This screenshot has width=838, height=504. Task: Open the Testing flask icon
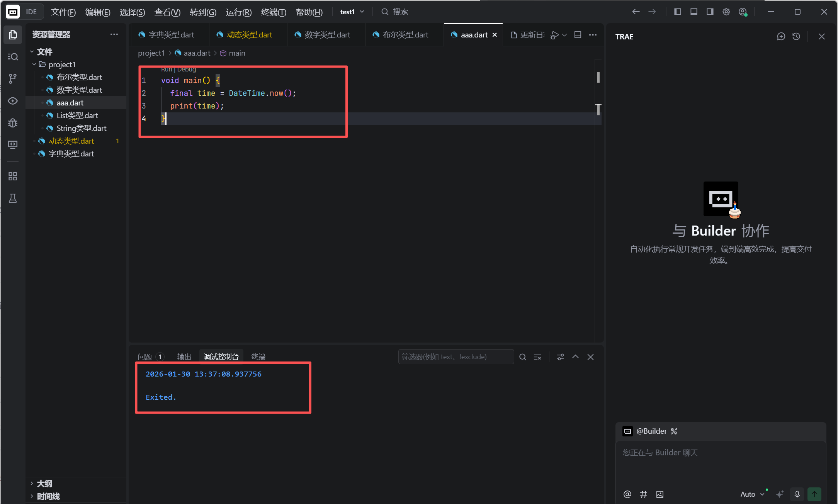(13, 199)
